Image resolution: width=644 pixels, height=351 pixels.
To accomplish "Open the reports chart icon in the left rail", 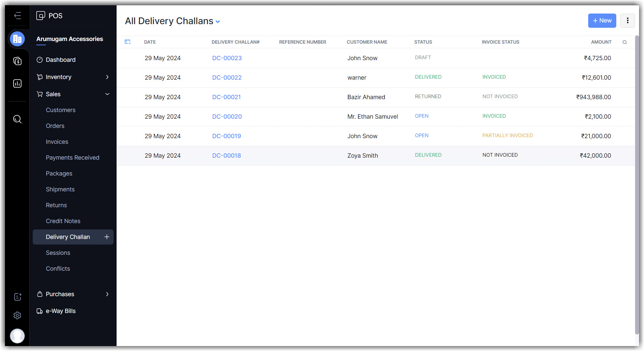I will point(18,83).
